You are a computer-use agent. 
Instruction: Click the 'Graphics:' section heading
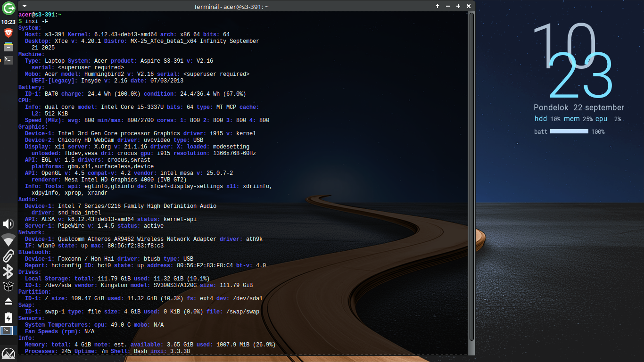tap(33, 127)
